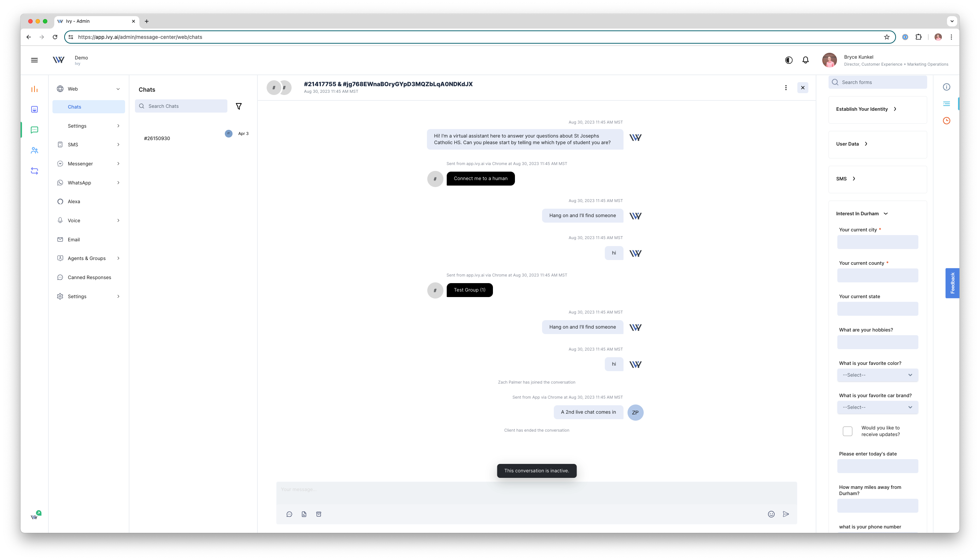Open the history clock panel icon

pyautogui.click(x=947, y=121)
